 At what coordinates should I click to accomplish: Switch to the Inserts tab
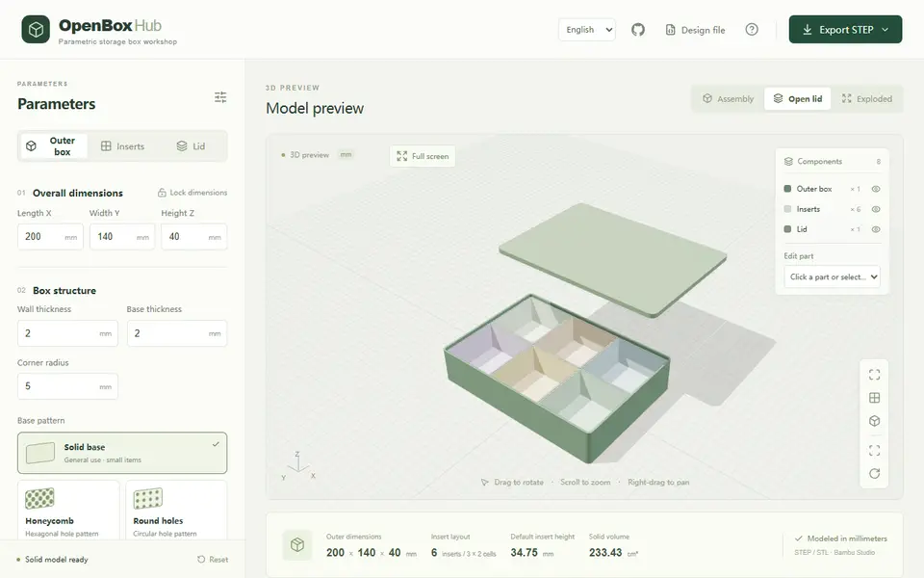pos(122,146)
